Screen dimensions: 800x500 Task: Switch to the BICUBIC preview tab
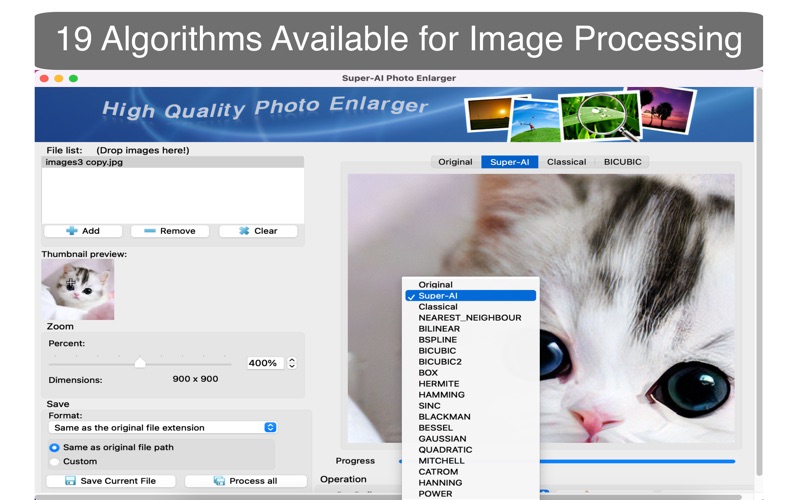(622, 162)
